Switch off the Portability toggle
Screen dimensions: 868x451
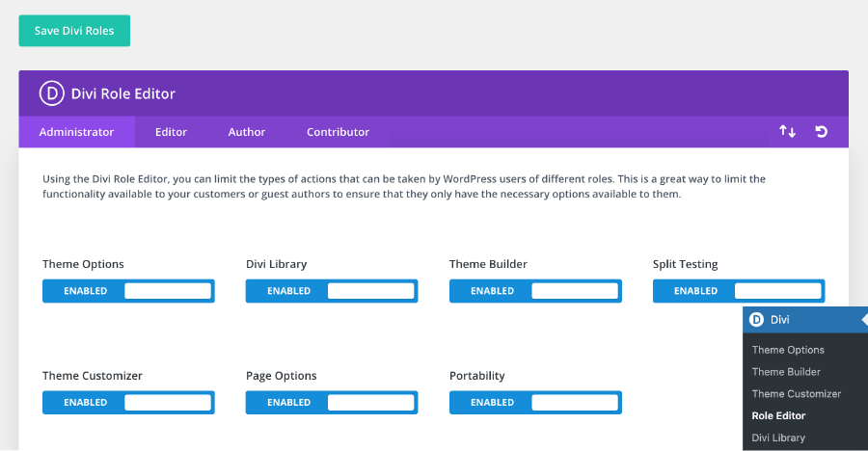(535, 403)
